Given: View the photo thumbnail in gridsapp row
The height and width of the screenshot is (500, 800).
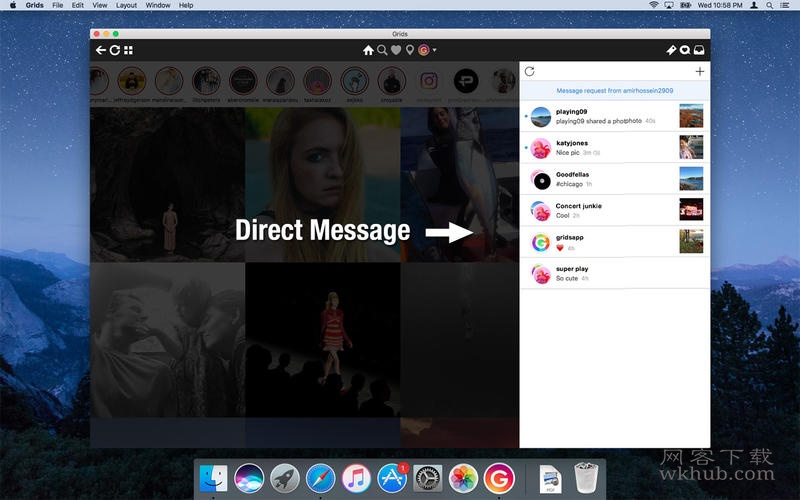Looking at the screenshot, I should [691, 241].
